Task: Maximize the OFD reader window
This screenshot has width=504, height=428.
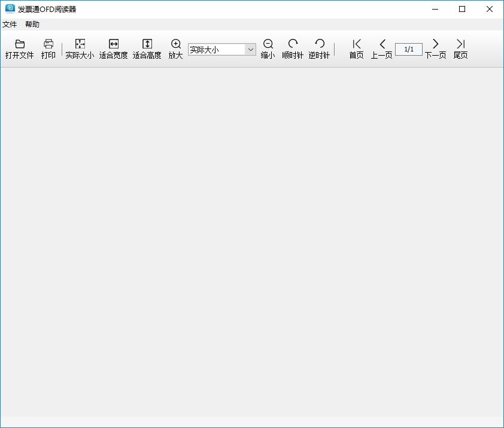Action: pos(462,9)
